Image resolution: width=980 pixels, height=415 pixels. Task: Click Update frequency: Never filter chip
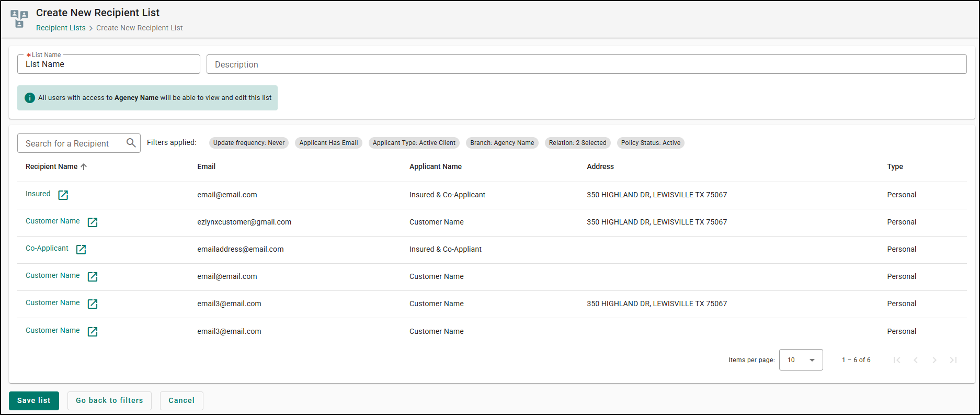point(249,143)
